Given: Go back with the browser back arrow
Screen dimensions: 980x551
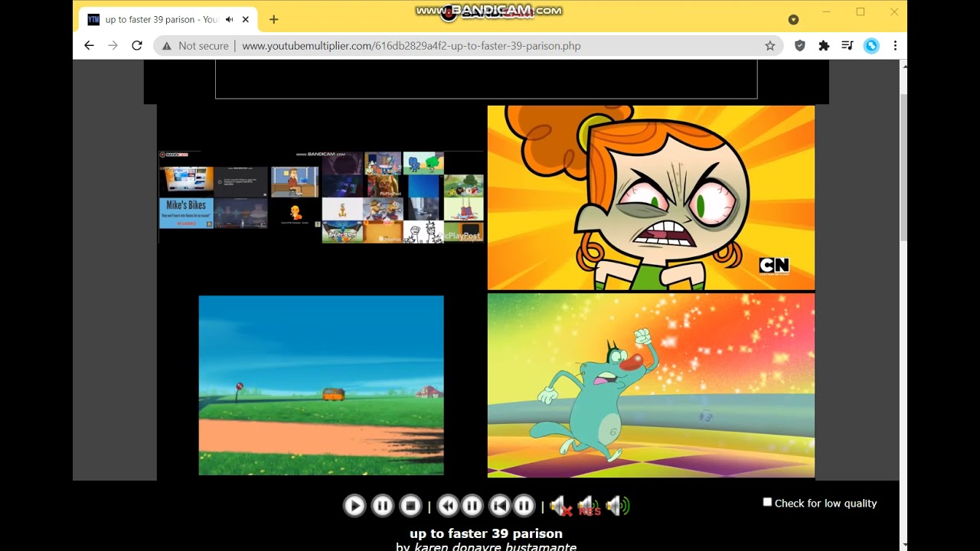Looking at the screenshot, I should pyautogui.click(x=89, y=46).
